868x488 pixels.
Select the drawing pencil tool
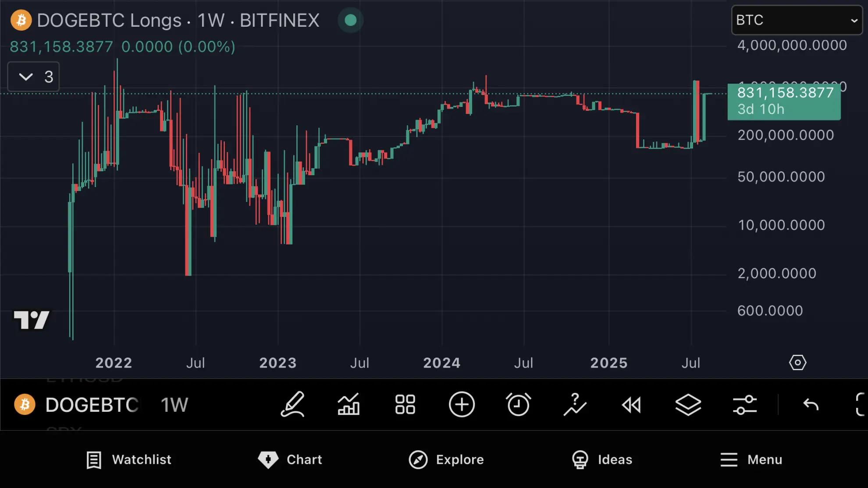[292, 404]
